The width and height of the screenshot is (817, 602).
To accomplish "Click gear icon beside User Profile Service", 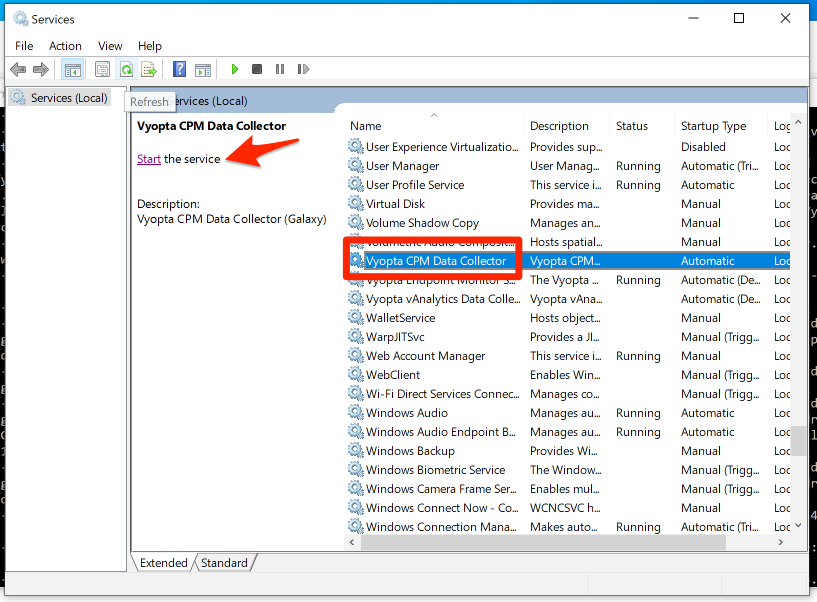I will pyautogui.click(x=356, y=185).
